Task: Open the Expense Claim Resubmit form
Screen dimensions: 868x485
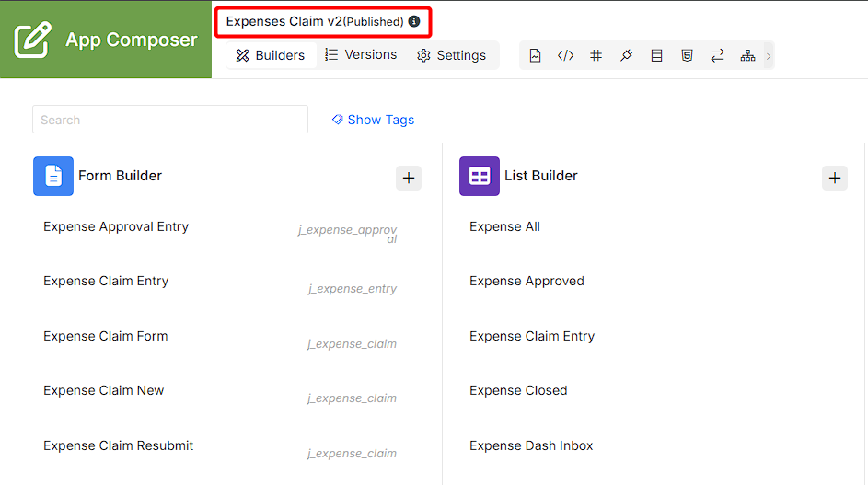Action: point(119,445)
